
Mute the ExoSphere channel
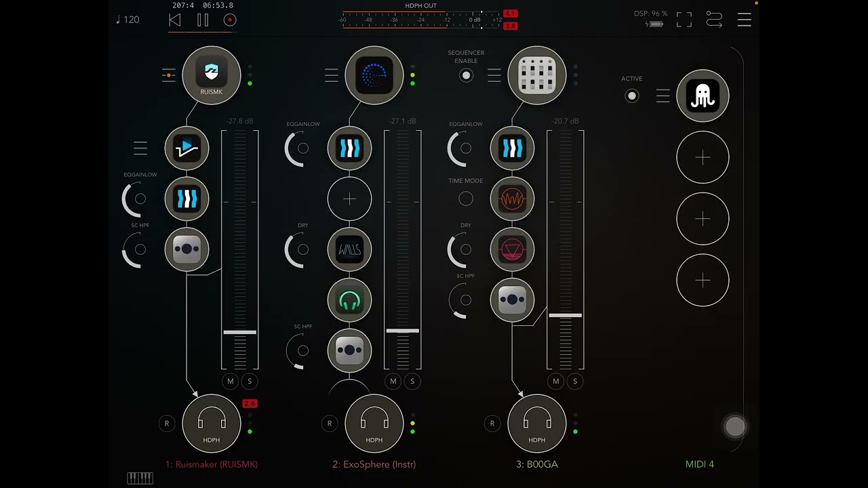(393, 382)
